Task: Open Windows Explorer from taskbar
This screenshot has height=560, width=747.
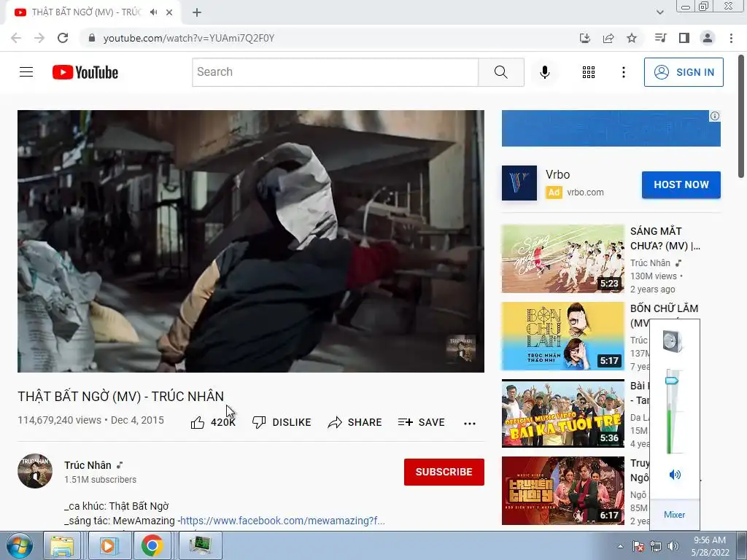Action: (x=63, y=545)
